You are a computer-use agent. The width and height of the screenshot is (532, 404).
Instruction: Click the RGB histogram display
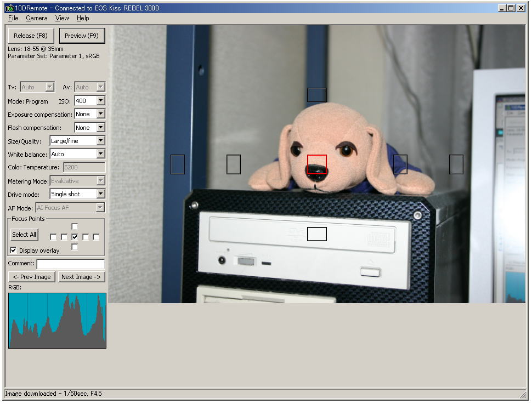click(x=57, y=321)
